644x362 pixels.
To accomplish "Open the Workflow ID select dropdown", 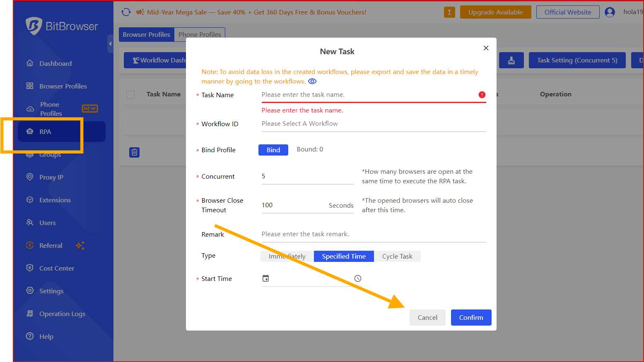I will (374, 124).
